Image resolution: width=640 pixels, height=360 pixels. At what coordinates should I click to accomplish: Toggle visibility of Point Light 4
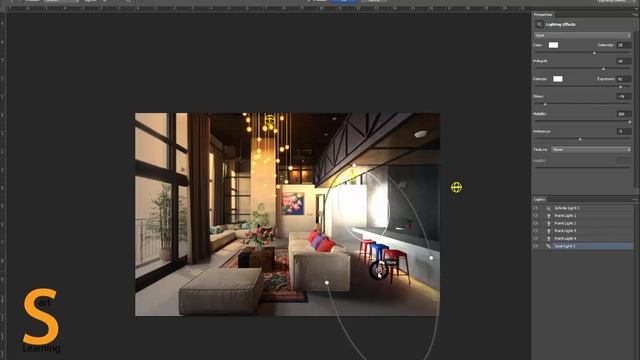point(536,238)
